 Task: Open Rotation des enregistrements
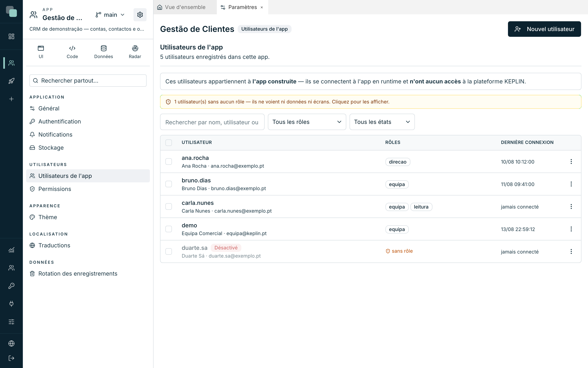pyautogui.click(x=88, y=274)
